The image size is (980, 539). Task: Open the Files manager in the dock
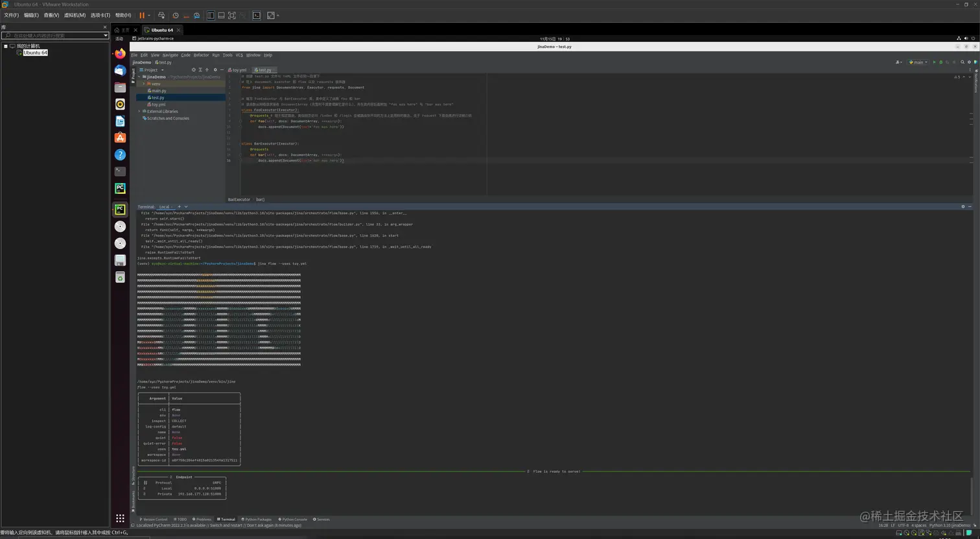[120, 88]
